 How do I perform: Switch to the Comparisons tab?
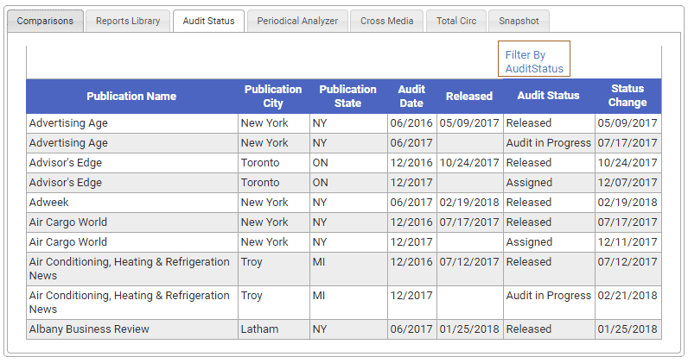click(45, 21)
